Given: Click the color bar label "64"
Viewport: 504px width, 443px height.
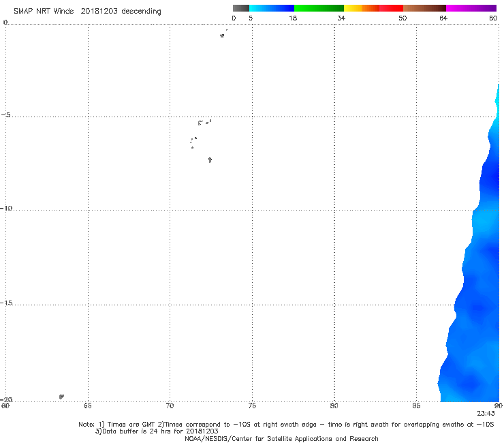Looking at the screenshot, I should pos(443,18).
